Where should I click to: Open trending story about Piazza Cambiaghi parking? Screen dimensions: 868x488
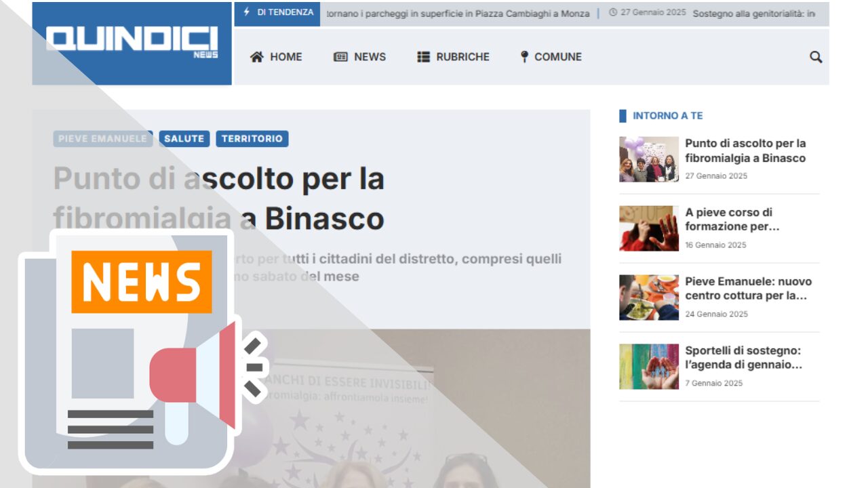pos(458,14)
